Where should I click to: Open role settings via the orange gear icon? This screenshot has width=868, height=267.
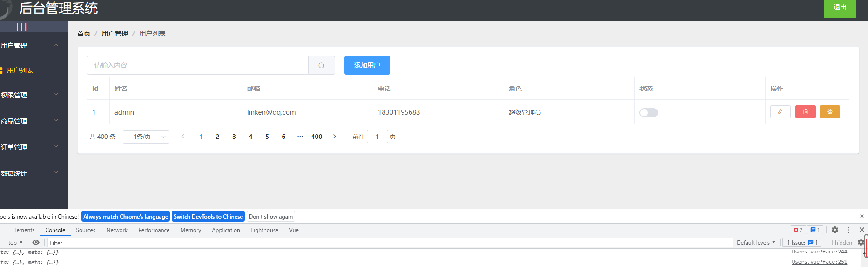coord(830,112)
